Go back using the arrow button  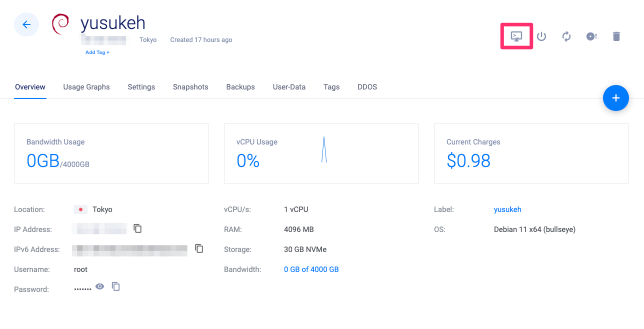coord(26,24)
